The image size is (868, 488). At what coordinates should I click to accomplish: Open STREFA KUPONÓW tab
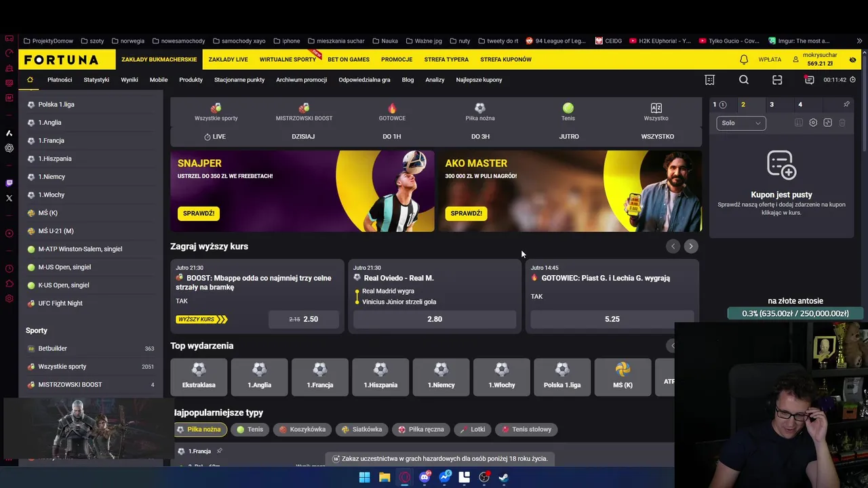506,60
